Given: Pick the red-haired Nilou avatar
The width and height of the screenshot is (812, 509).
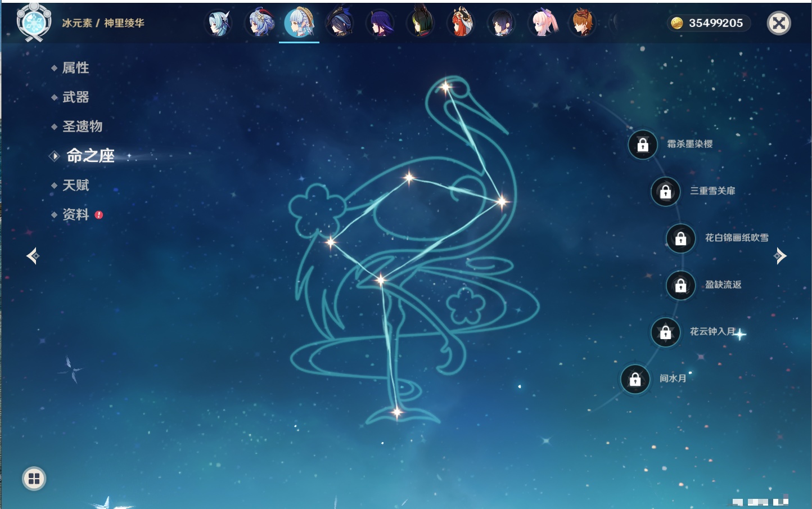Looking at the screenshot, I should coord(461,24).
